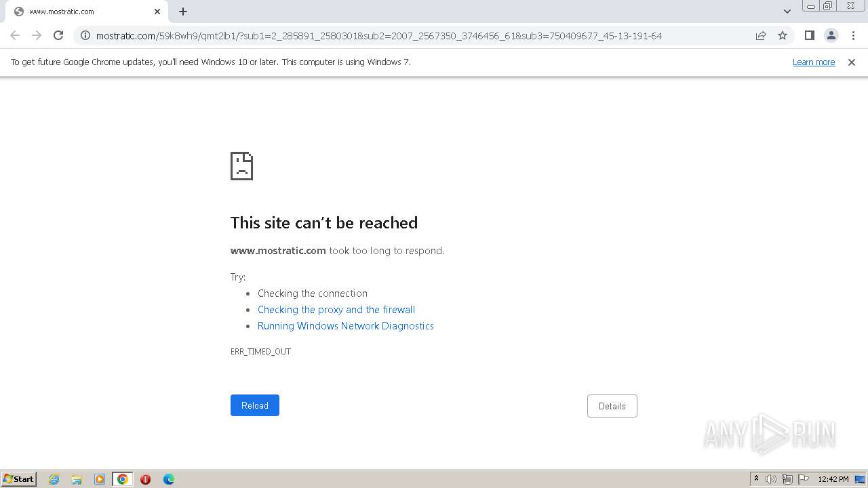The height and width of the screenshot is (488, 868).
Task: Share this page icon in address bar
Action: tap(761, 35)
